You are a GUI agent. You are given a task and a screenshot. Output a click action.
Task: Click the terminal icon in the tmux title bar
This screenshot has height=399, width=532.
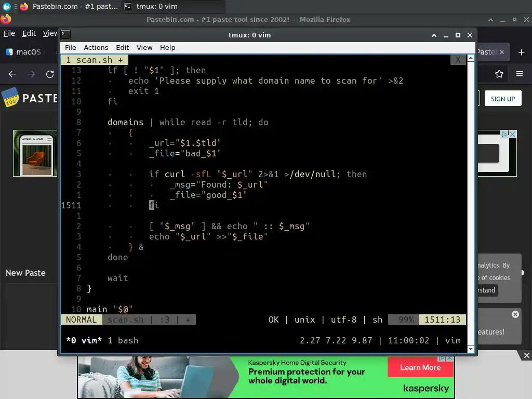tap(65, 35)
